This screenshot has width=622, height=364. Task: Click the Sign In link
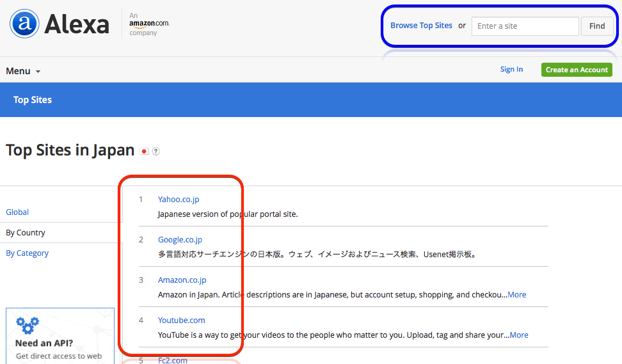pyautogui.click(x=511, y=69)
